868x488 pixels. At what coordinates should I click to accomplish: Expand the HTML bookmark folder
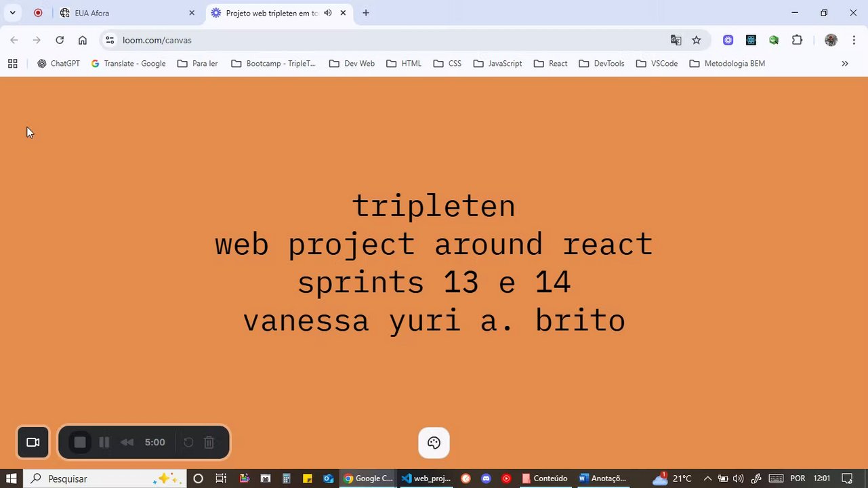(404, 64)
